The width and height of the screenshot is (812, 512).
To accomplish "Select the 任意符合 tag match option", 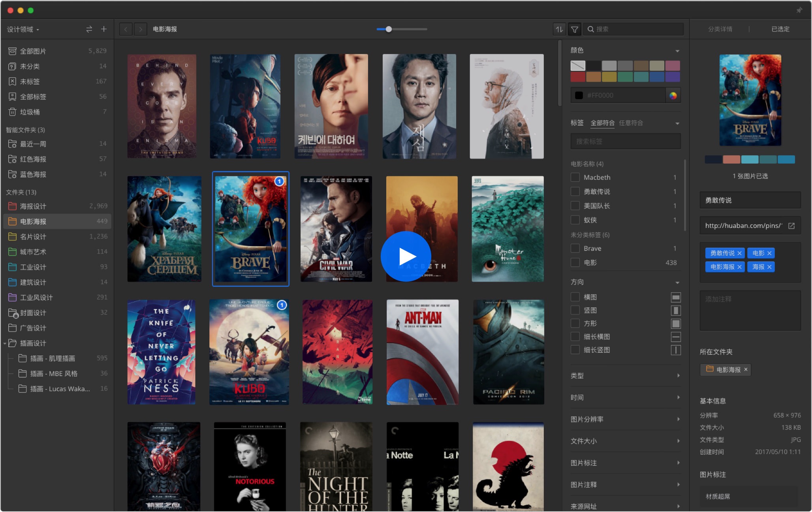I will tap(631, 123).
